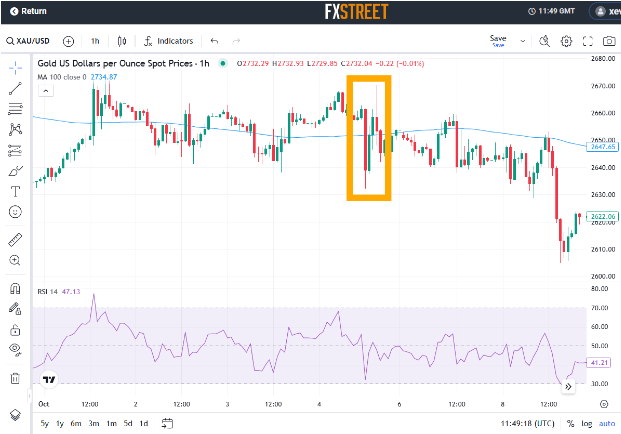
Task: Open the candlestick chart type dropdown
Action: coord(123,41)
